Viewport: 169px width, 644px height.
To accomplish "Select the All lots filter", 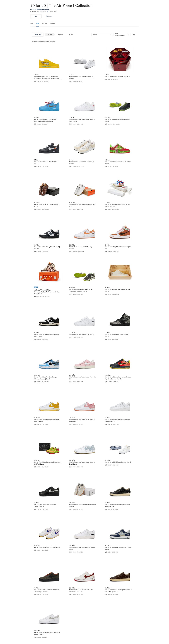I will [50, 35].
